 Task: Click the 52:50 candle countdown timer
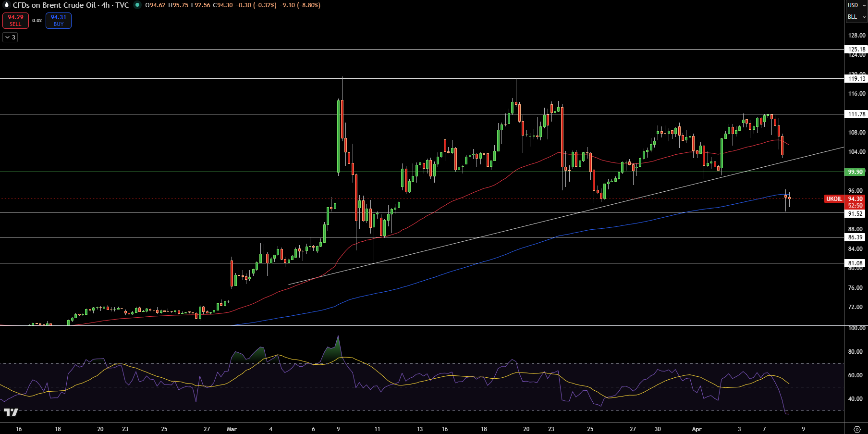click(x=855, y=205)
